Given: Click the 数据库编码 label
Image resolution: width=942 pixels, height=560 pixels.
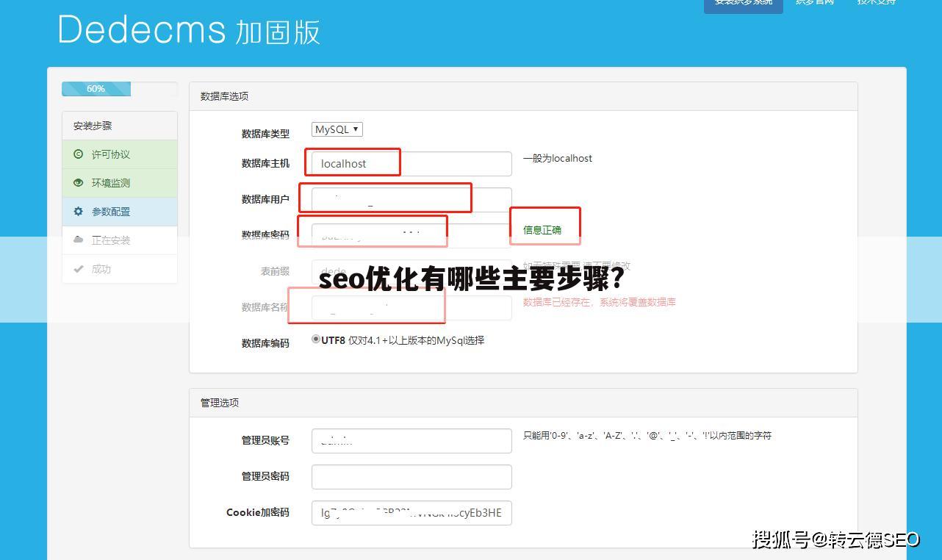Looking at the screenshot, I should point(265,343).
